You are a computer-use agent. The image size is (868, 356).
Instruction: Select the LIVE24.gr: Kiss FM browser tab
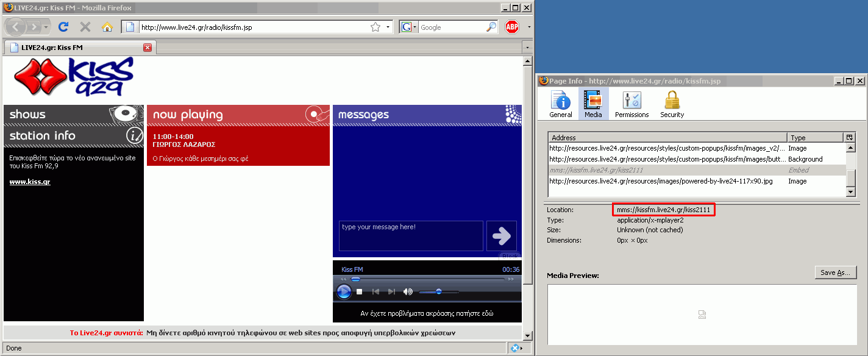click(x=79, y=48)
